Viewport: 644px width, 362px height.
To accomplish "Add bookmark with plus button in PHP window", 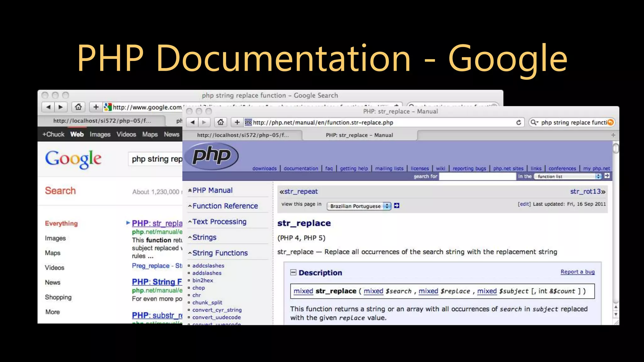I will point(237,122).
